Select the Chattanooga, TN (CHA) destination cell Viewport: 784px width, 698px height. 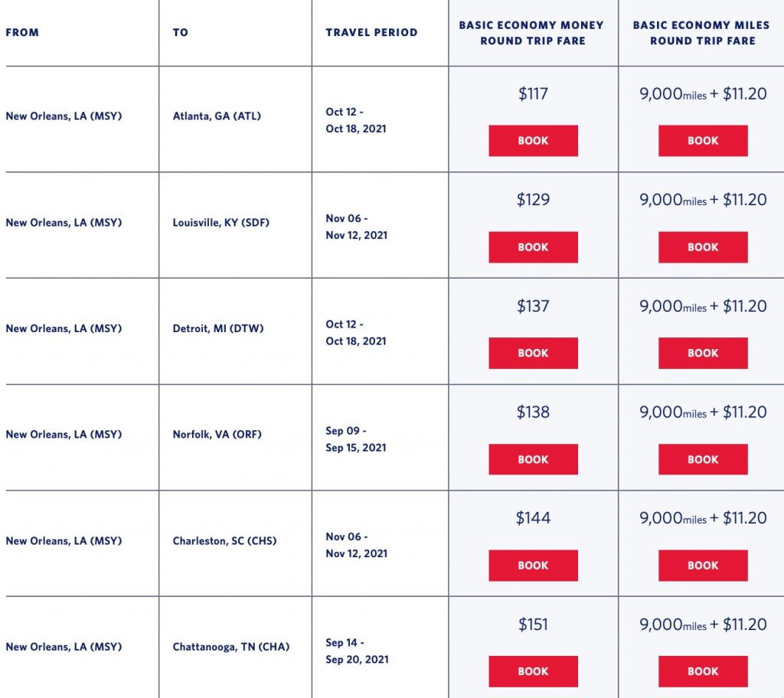231,647
